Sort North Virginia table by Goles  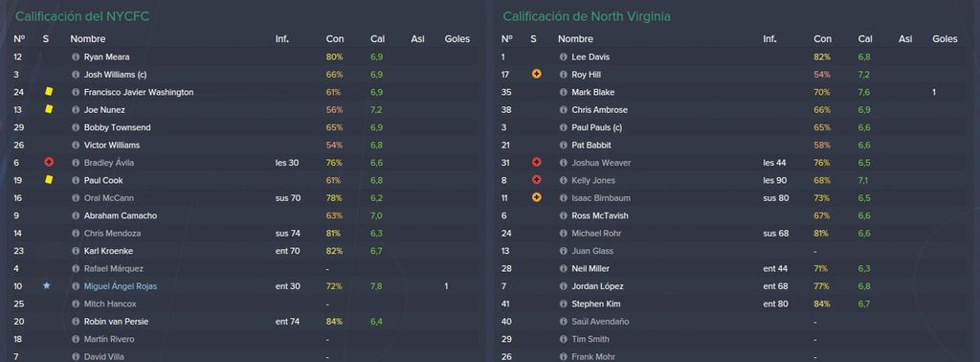tap(945, 38)
